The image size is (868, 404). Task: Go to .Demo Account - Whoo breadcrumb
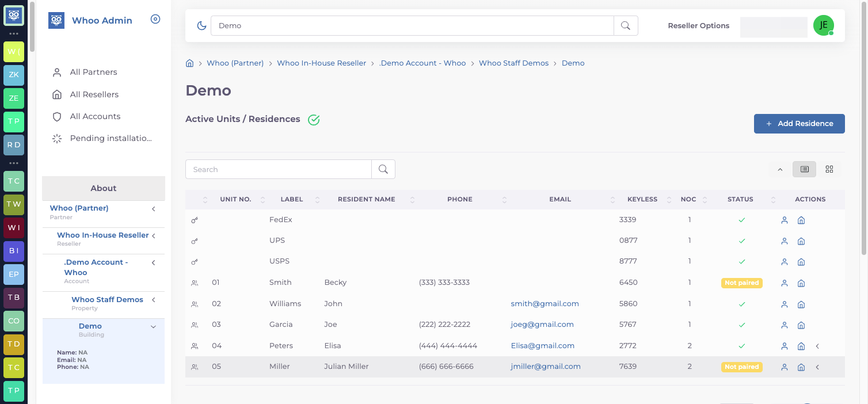(422, 63)
